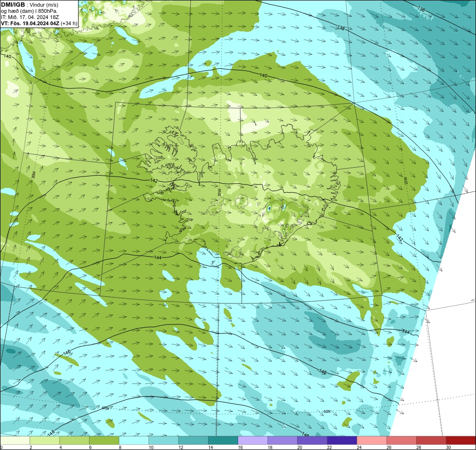476x450 pixels.
Task: Click the '138' contour label
Action: [x=341, y=28]
